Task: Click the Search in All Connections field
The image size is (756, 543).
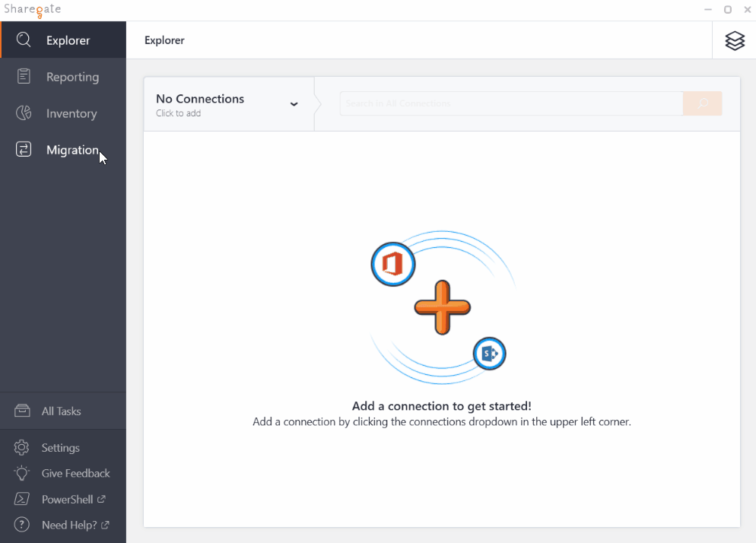Action: click(511, 103)
